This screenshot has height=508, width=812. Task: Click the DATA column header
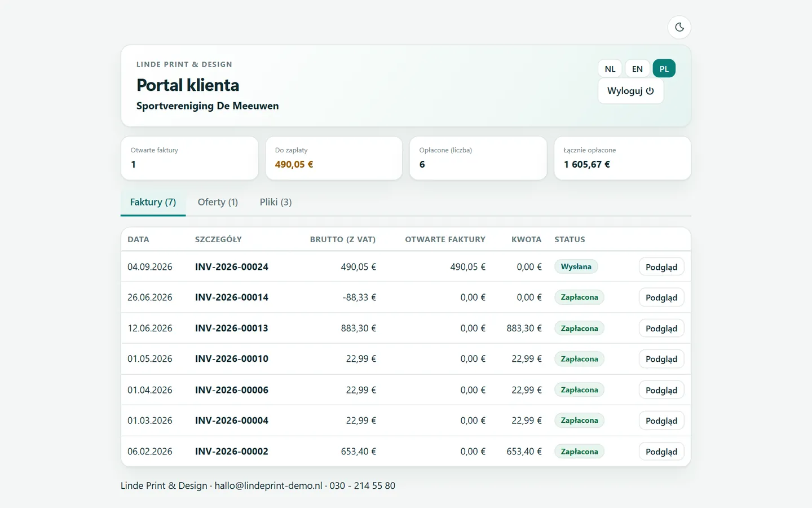(x=138, y=239)
